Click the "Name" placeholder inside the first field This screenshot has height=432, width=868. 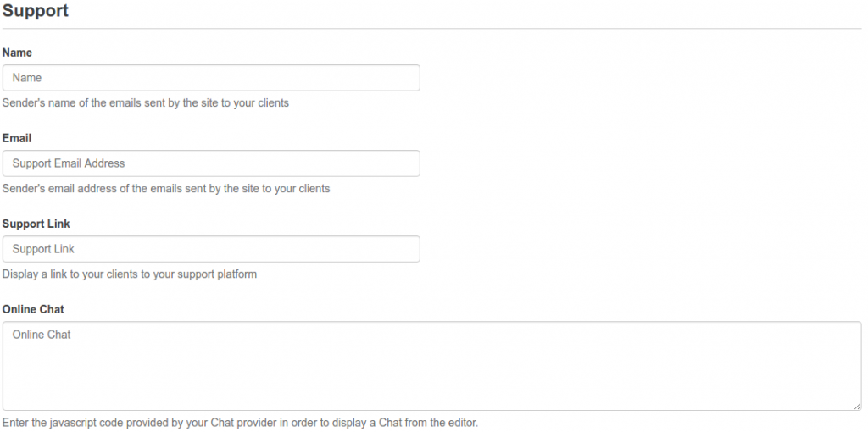[x=27, y=78]
